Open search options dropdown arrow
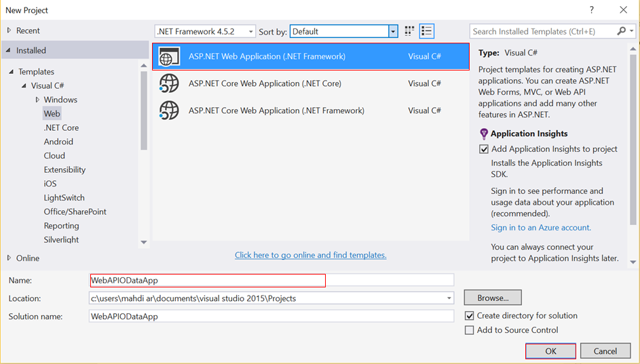 pos(631,31)
